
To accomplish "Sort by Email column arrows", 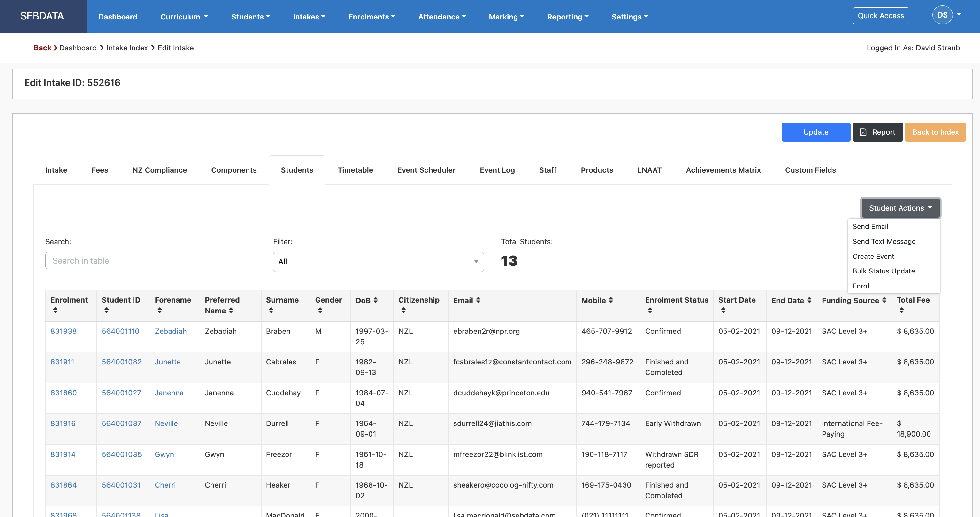I will click(x=478, y=300).
